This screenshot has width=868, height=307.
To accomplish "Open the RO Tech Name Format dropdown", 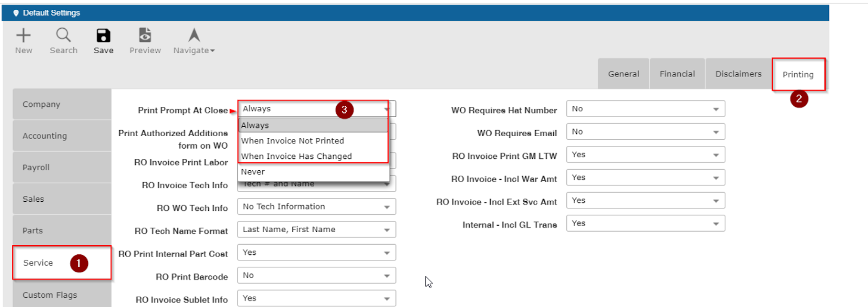I will point(317,229).
